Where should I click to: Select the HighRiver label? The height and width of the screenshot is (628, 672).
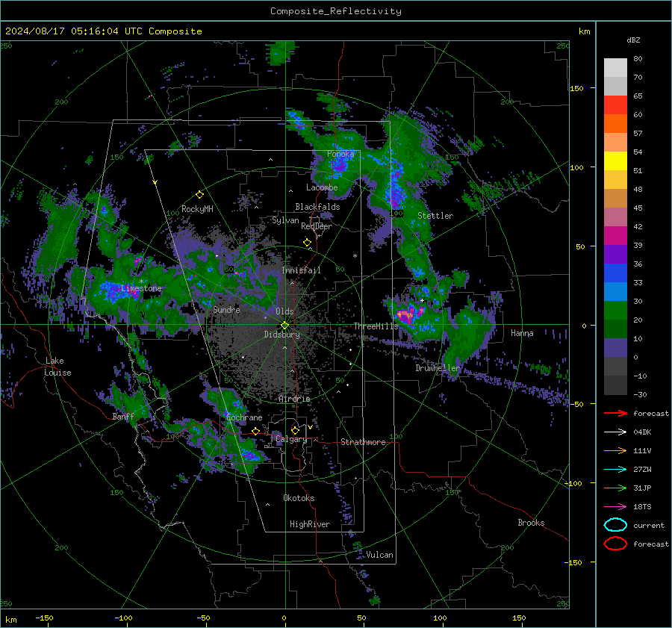point(309,524)
